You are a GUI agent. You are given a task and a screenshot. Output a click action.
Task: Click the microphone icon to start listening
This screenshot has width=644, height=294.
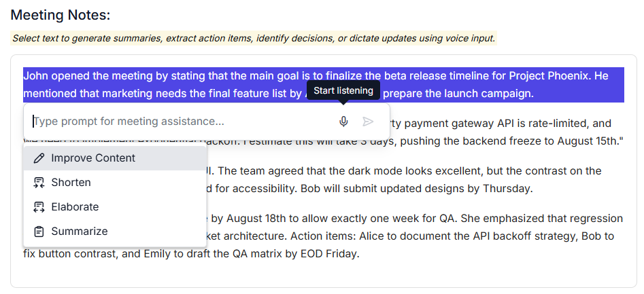[344, 122]
